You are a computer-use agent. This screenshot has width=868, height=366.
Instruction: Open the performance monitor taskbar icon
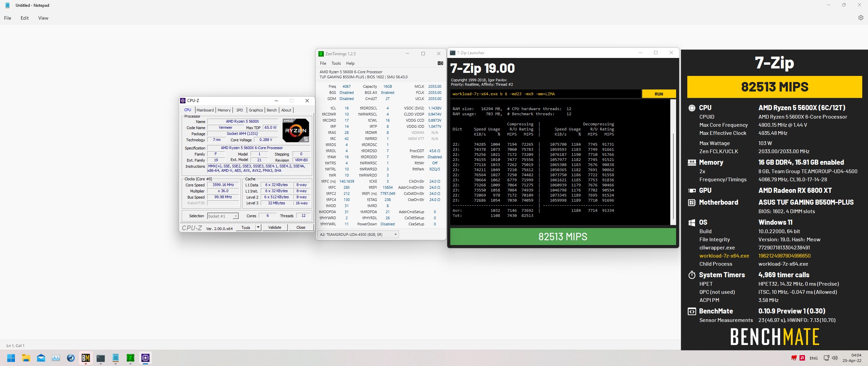pyautogui.click(x=56, y=358)
